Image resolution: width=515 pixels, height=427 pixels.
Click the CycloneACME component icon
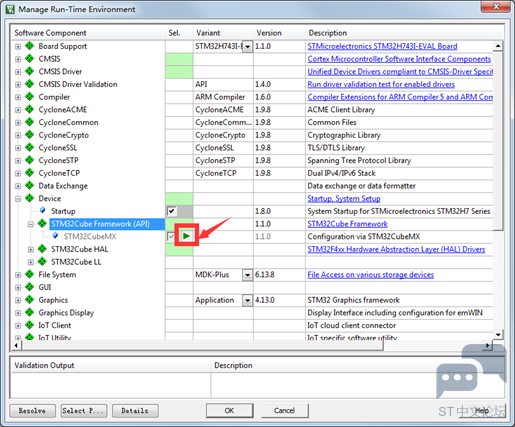(30, 109)
